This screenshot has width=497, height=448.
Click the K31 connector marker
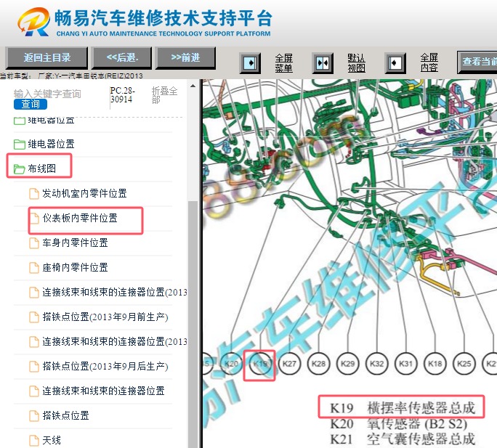[405, 363]
